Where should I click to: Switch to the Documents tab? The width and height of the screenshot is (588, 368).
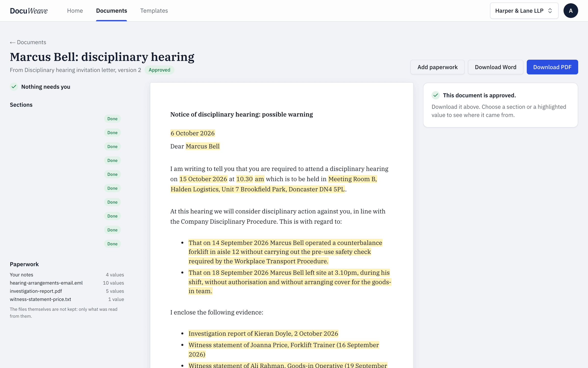click(x=111, y=11)
